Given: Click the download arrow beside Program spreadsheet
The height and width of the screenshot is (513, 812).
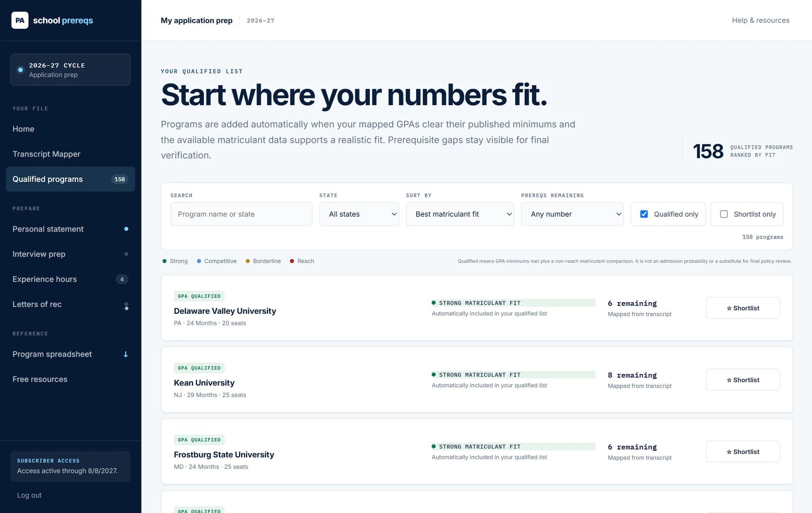Looking at the screenshot, I should 126,354.
